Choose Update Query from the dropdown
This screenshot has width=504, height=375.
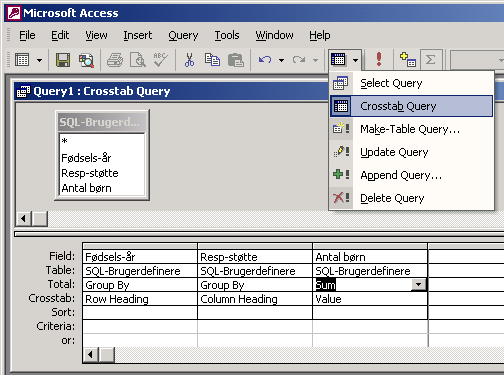411,152
